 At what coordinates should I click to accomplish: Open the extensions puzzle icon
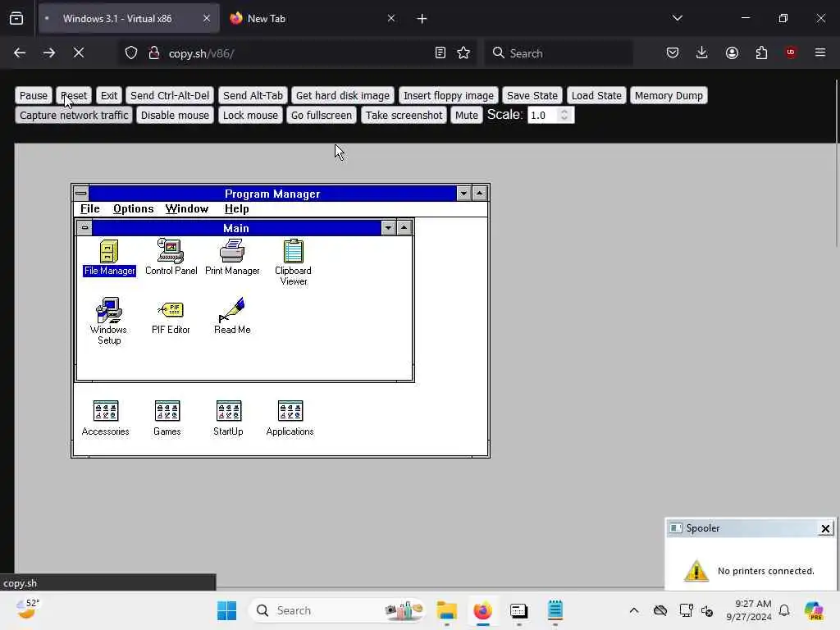761,52
